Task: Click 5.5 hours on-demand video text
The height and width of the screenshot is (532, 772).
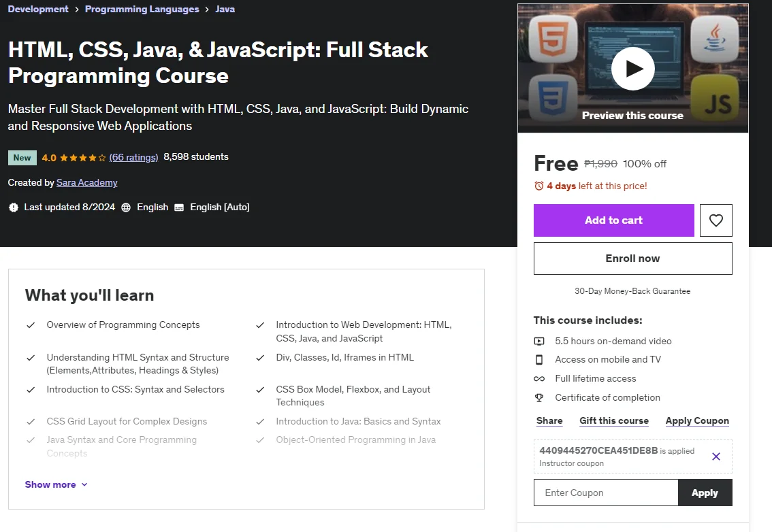Action: pos(613,341)
